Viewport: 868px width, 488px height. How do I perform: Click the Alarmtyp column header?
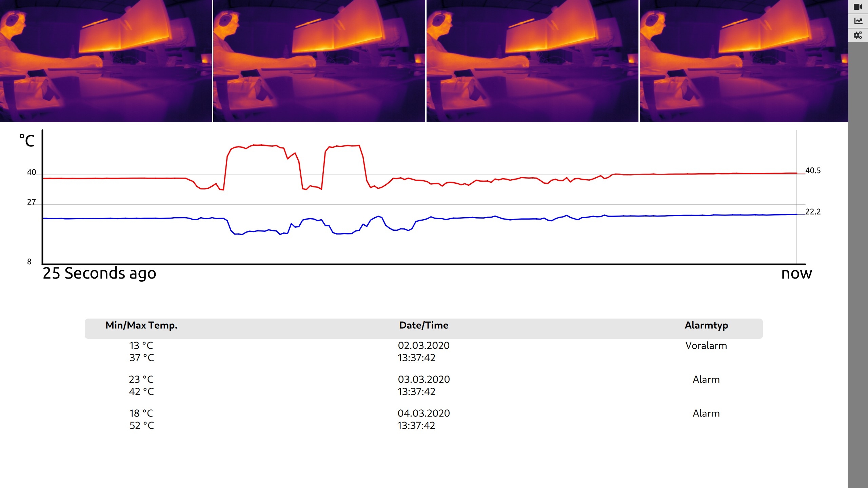(x=706, y=325)
